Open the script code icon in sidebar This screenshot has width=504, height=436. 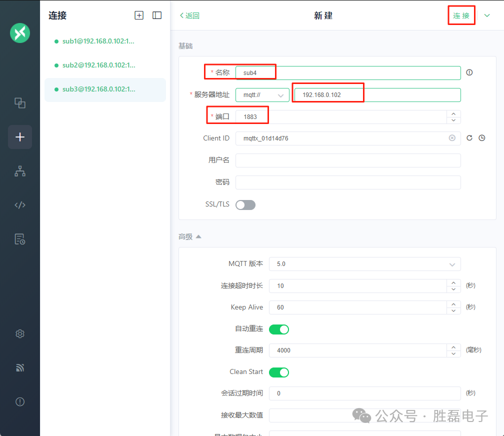click(x=20, y=205)
